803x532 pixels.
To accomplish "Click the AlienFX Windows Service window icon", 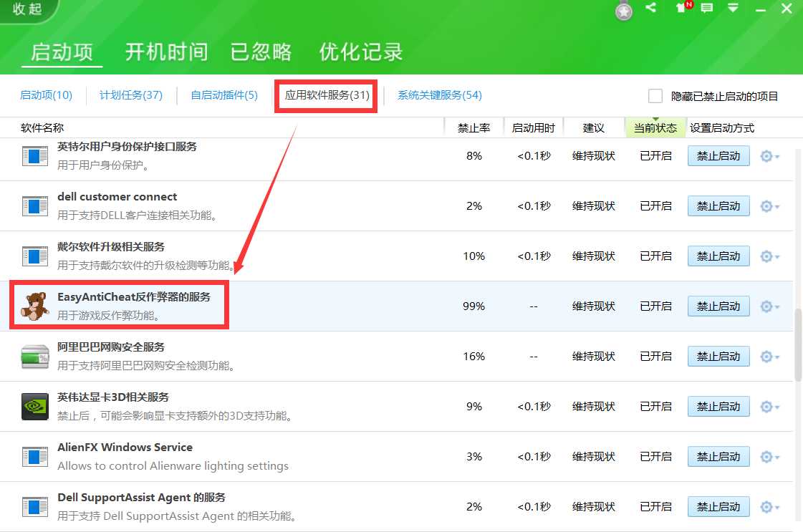I will pos(35,458).
